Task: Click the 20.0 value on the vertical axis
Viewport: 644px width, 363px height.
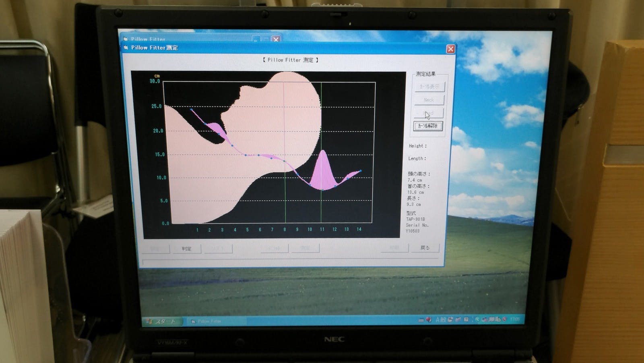Action: [x=158, y=131]
